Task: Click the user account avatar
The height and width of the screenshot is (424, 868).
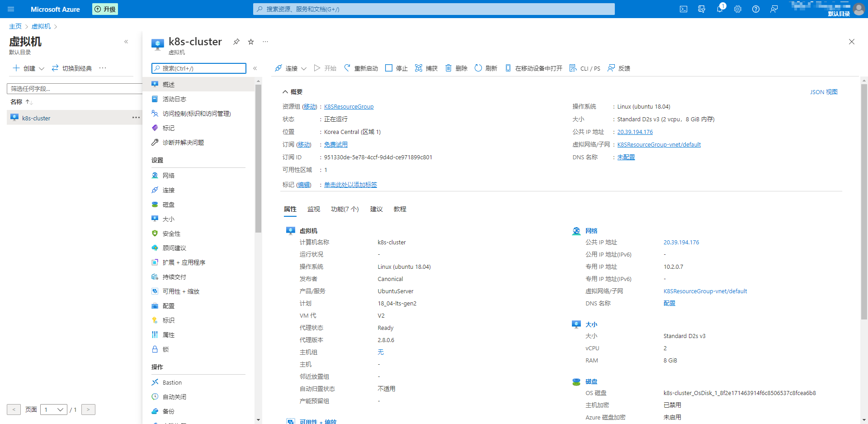Action: point(859,9)
